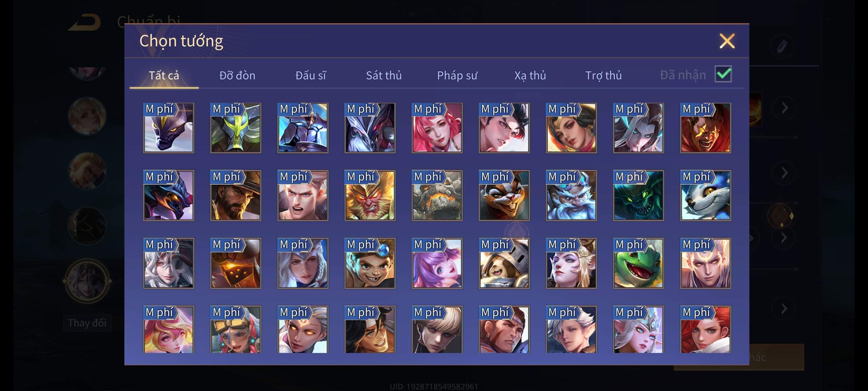Image resolution: width=868 pixels, height=391 pixels.
Task: Open the Pháp sư hero tab
Action: point(457,75)
